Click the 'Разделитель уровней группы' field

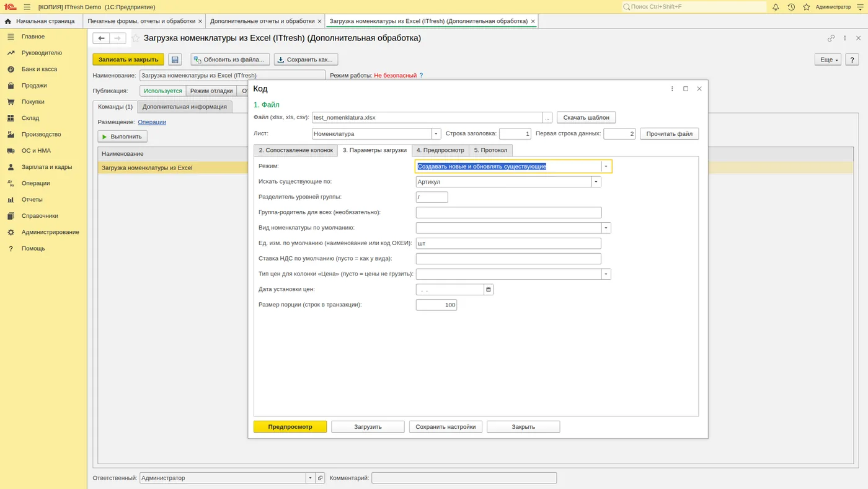[x=432, y=197]
